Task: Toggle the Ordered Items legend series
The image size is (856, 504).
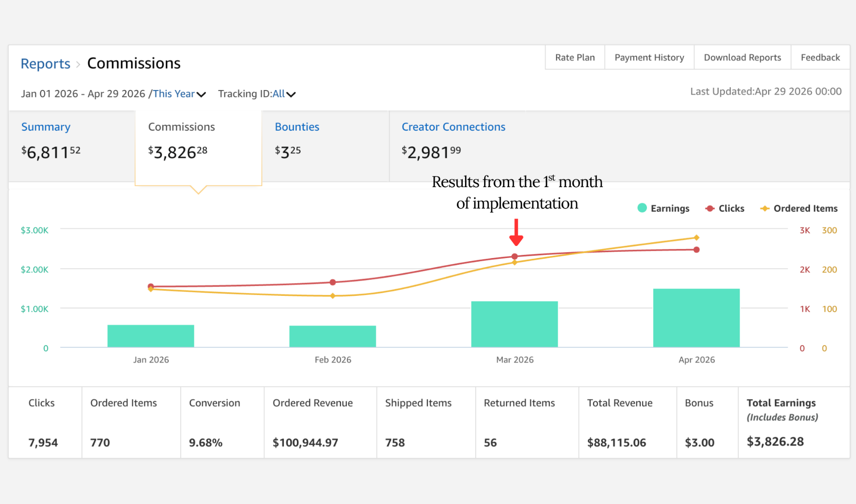Action: [798, 208]
